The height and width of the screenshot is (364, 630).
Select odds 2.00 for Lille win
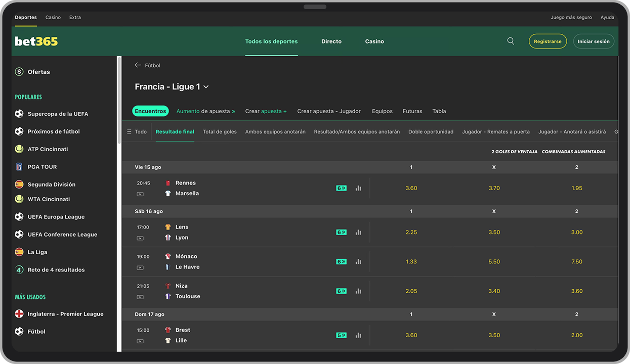click(x=577, y=335)
